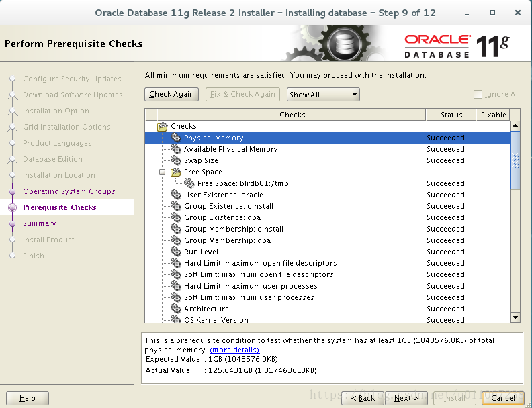Click the Swap Size gear icon
The width and height of the screenshot is (532, 408).
[176, 160]
